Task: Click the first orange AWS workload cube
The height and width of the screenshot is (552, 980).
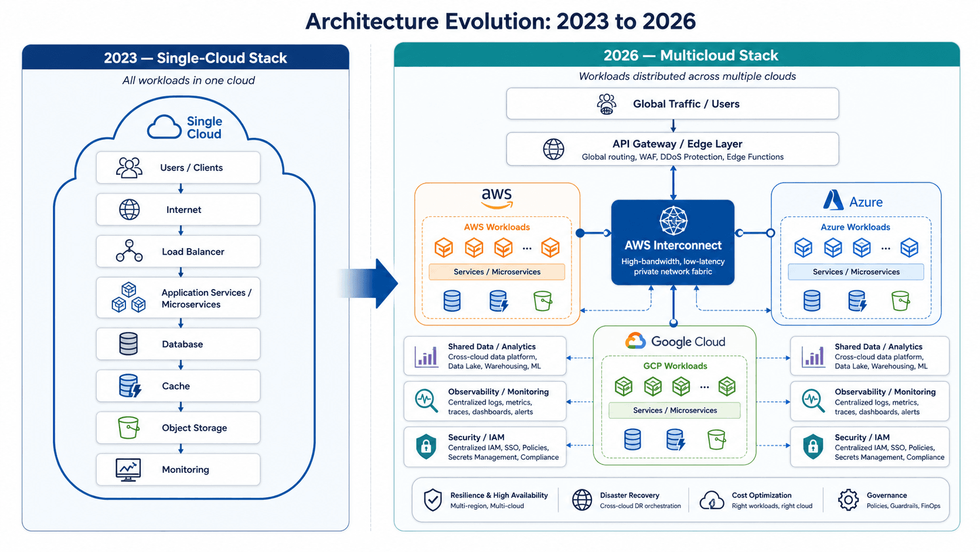Action: (x=444, y=248)
